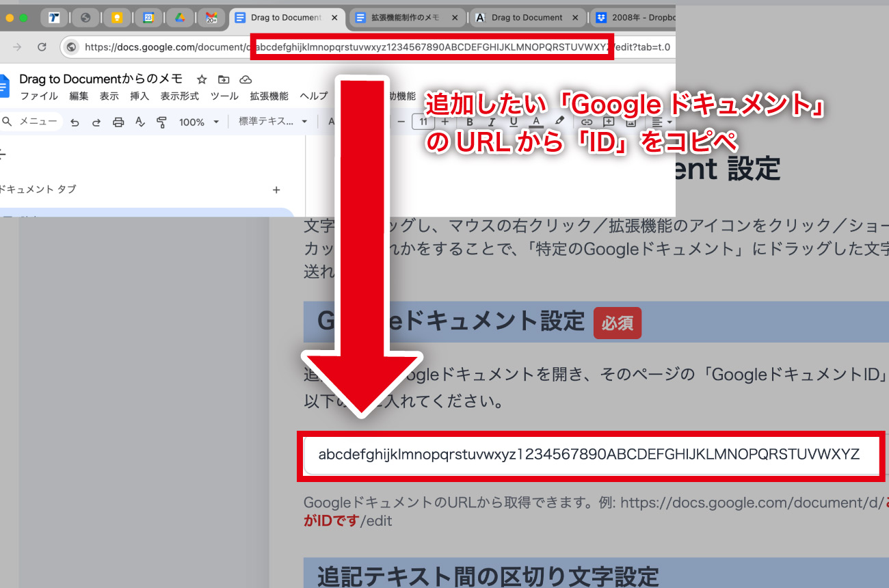This screenshot has height=588, width=889.
Task: Open the pinned Google Calendar tab
Action: tap(148, 18)
